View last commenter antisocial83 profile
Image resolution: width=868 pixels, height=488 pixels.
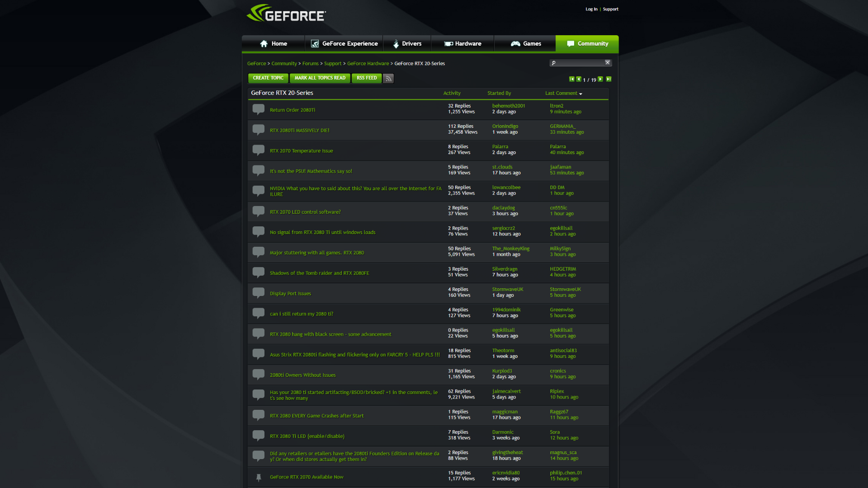(x=563, y=351)
